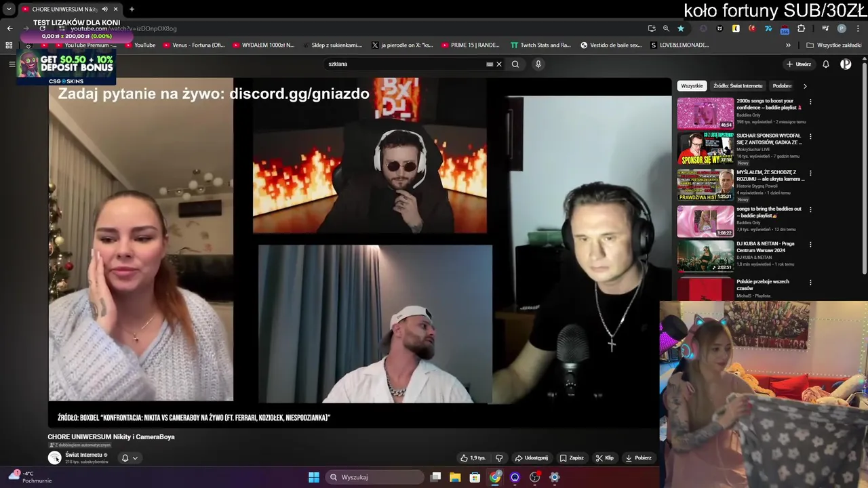Click the Z dubbingiem automatycznym label
Viewport: 868px width, 488px height.
click(x=79, y=445)
